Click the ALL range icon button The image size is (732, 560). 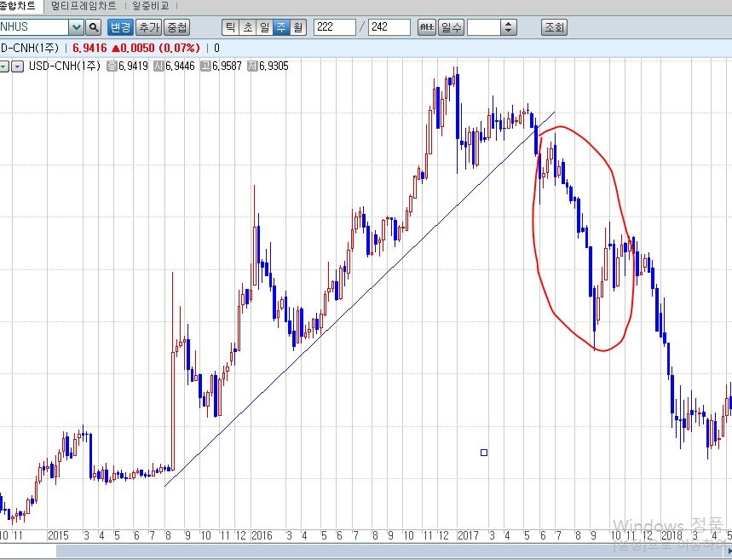pyautogui.click(x=426, y=27)
